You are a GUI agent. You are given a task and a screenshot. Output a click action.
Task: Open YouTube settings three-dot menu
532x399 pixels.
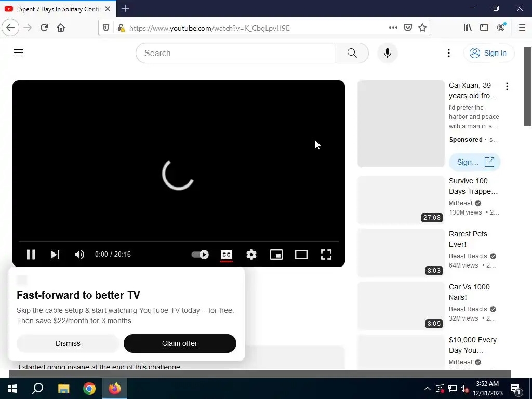448,53
